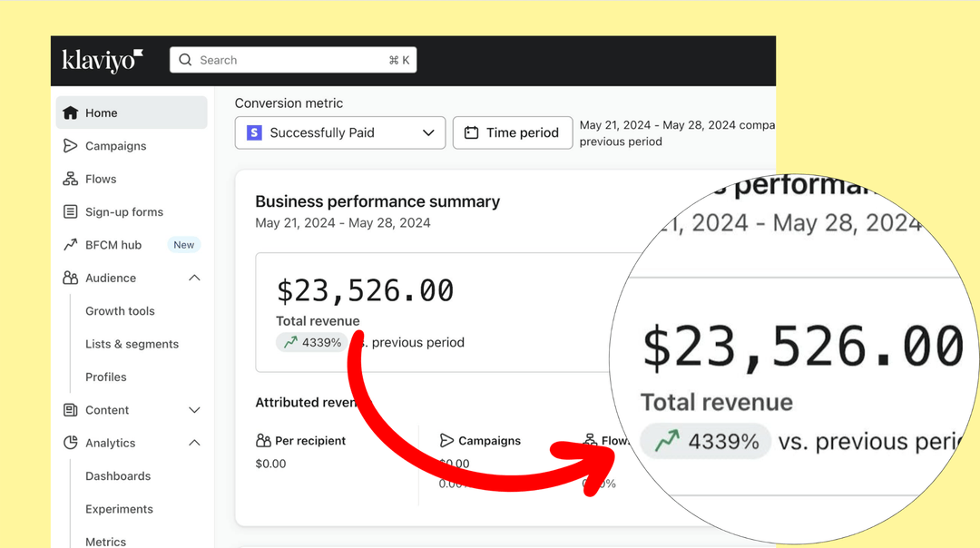Select Profiles in the sidebar
Viewport: 980px width, 548px height.
click(106, 377)
